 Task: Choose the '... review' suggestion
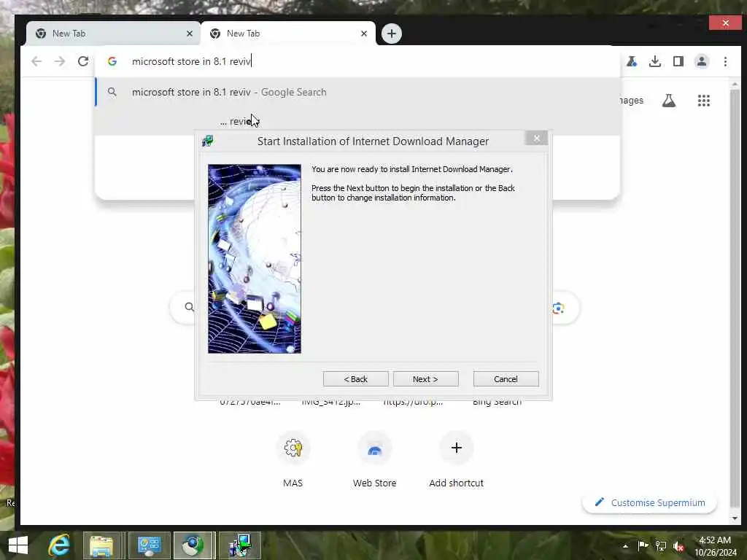(x=357, y=121)
